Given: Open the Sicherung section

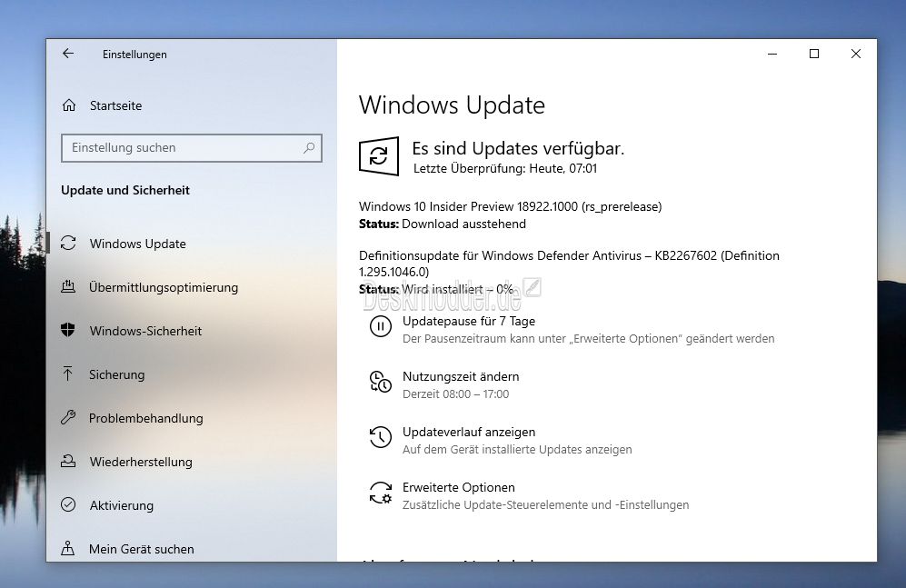Looking at the screenshot, I should click(x=116, y=374).
